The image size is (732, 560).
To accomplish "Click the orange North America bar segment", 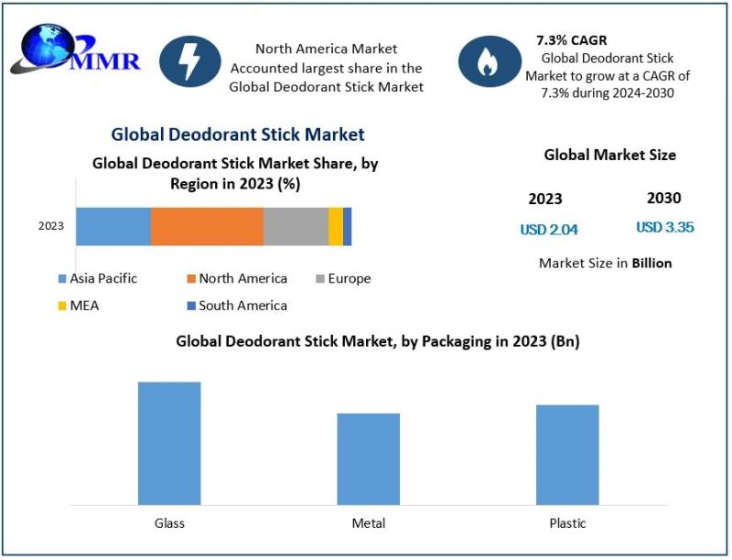I will click(207, 226).
